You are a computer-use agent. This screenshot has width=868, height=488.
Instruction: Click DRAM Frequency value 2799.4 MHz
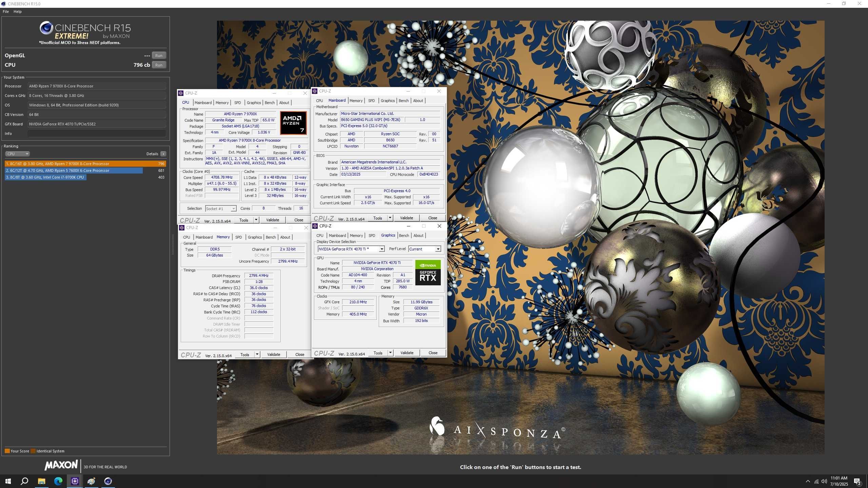[x=259, y=276]
